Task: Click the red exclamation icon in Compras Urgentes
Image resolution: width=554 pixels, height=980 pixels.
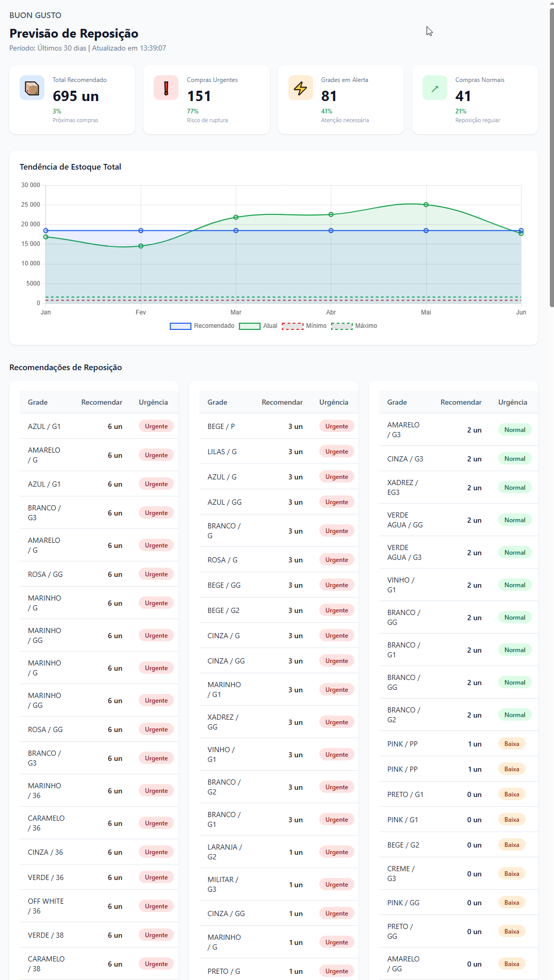Action: (x=166, y=88)
